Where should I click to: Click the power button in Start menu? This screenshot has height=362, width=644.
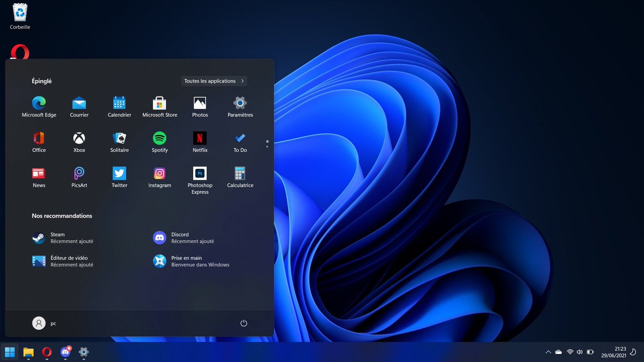pyautogui.click(x=244, y=323)
